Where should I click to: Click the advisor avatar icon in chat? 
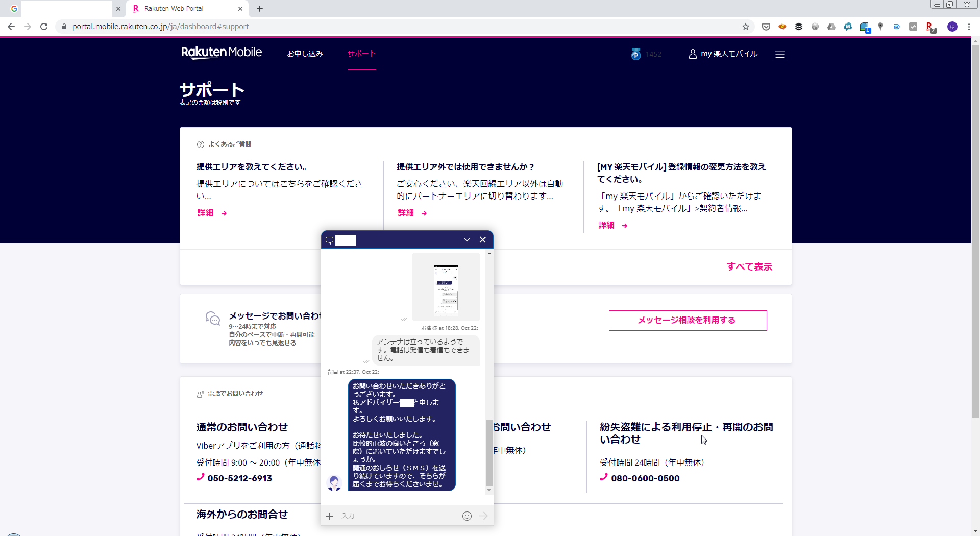tap(334, 482)
